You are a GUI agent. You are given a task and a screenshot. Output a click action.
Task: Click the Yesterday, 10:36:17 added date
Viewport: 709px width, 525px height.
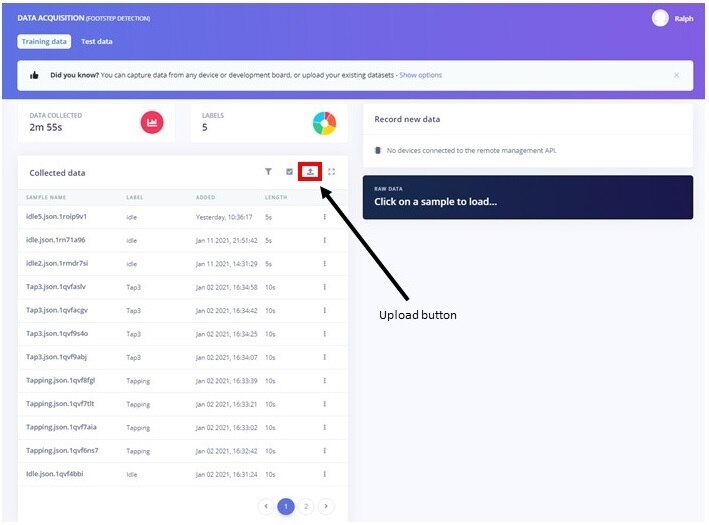click(224, 218)
